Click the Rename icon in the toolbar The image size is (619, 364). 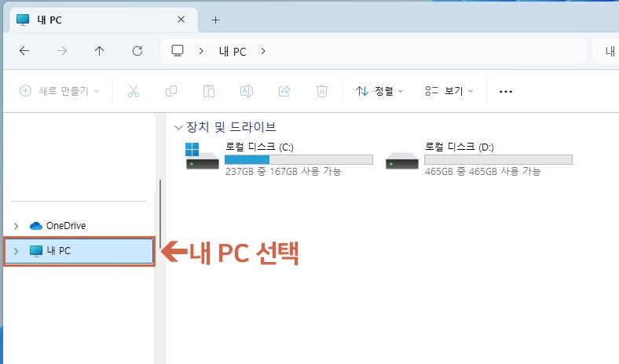click(x=247, y=91)
